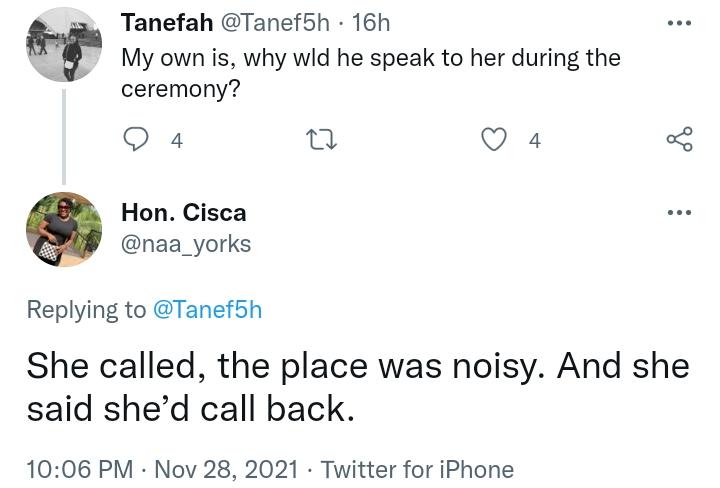
Task: Open the @naa_yorks profile handle
Action: coord(186,243)
